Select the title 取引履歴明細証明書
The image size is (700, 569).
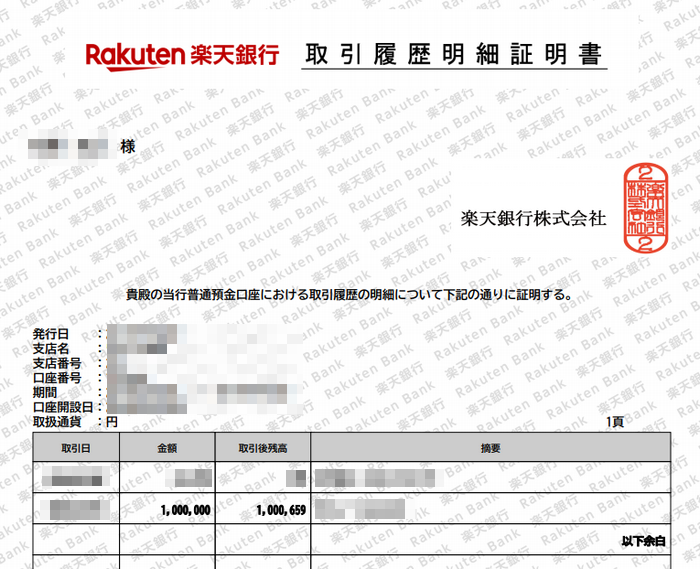(454, 54)
